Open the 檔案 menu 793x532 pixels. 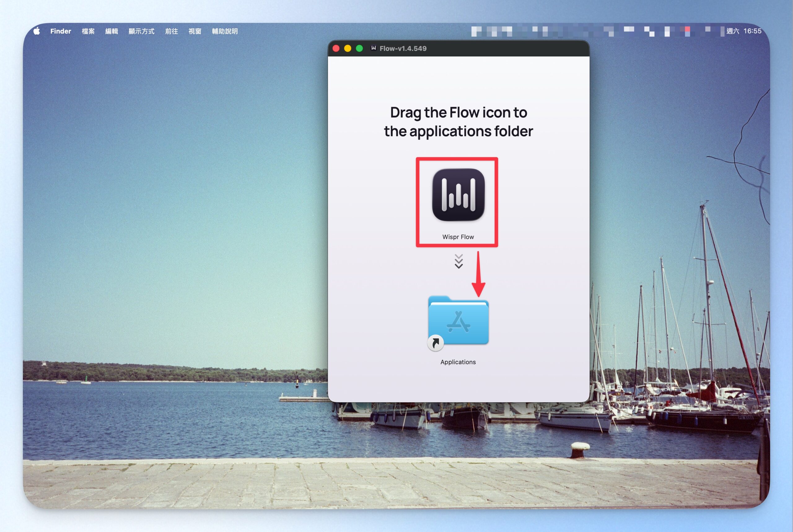tap(88, 31)
